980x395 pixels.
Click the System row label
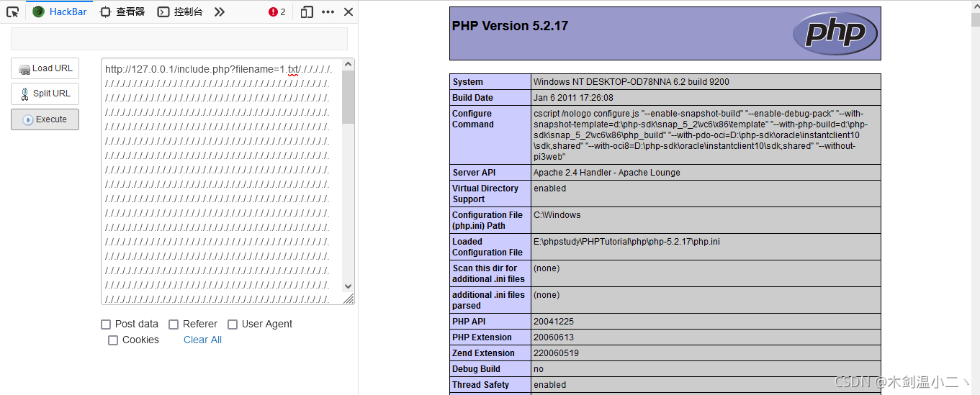click(468, 82)
